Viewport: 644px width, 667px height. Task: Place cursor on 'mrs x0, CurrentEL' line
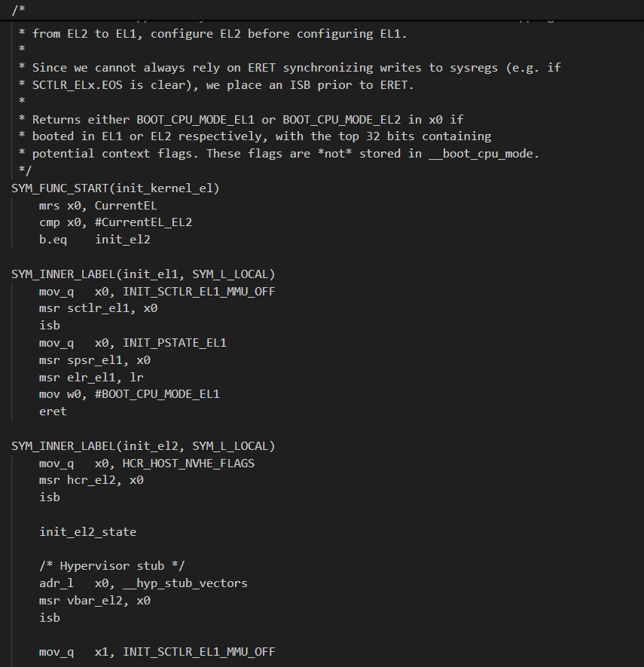98,205
